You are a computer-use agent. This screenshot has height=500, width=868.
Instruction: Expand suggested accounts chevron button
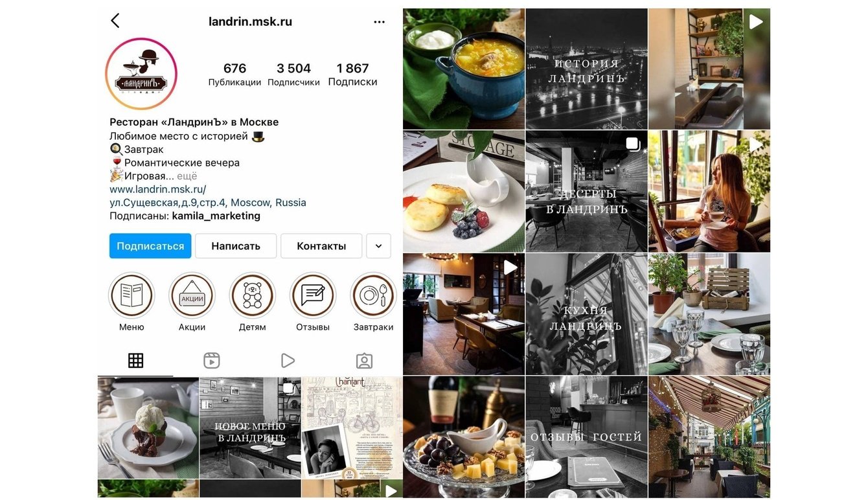point(379,246)
